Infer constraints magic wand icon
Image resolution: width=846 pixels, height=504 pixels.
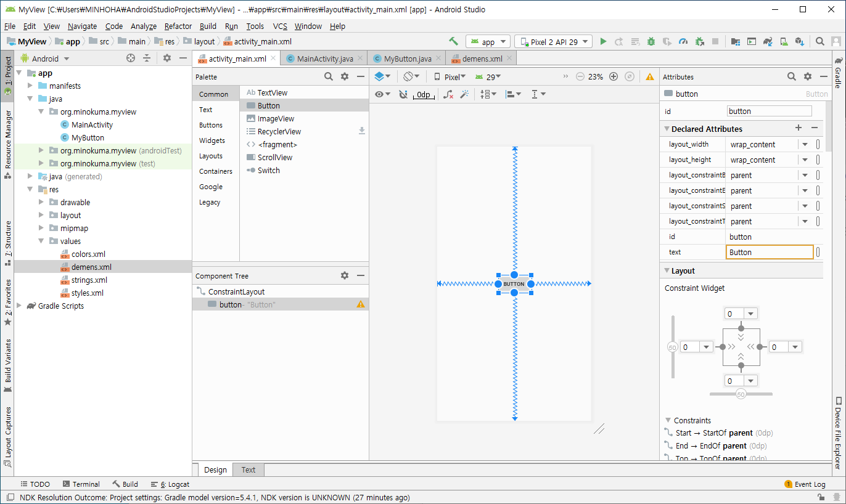465,94
